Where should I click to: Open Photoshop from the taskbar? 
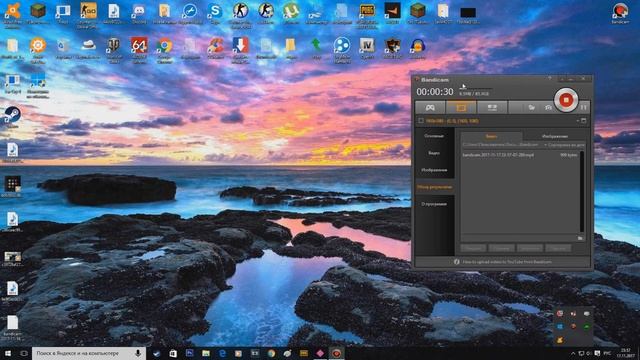(x=190, y=353)
